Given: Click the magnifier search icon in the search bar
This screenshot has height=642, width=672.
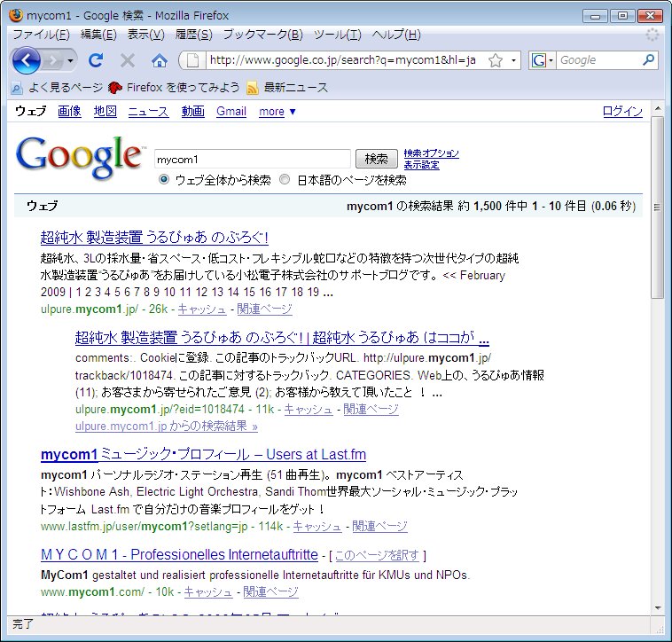Looking at the screenshot, I should point(648,60).
